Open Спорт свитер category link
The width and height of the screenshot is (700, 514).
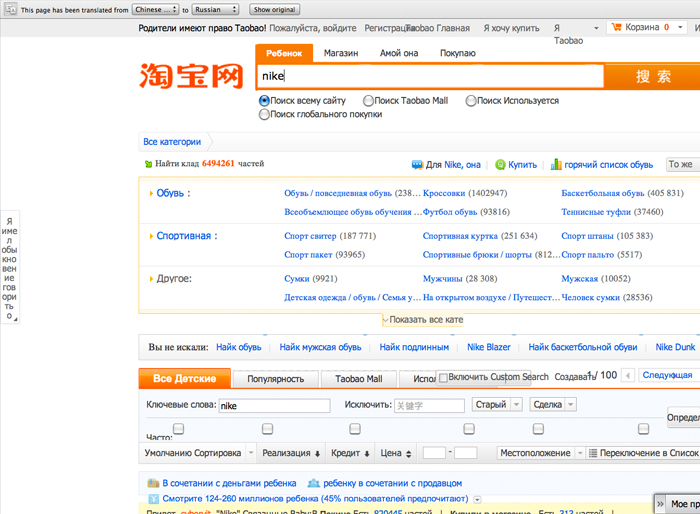point(310,236)
